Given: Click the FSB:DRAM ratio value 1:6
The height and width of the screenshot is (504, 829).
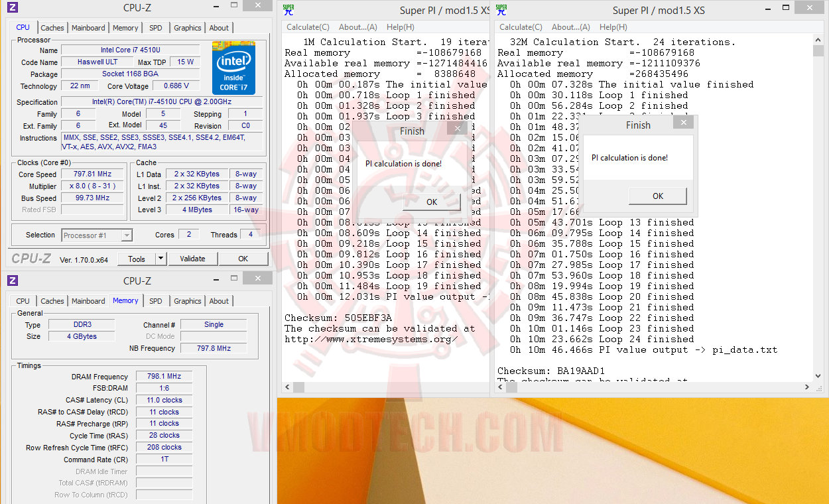Looking at the screenshot, I should (164, 388).
